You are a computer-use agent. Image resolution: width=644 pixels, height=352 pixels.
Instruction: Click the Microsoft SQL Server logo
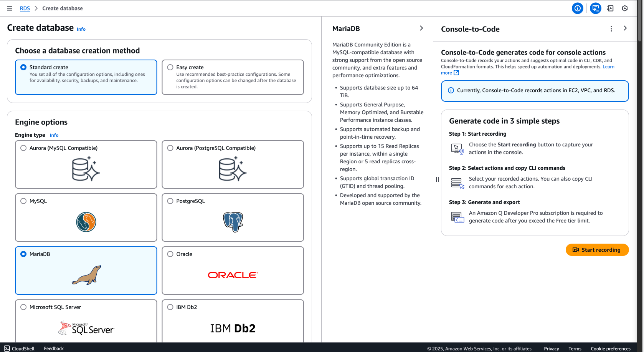[86, 328]
